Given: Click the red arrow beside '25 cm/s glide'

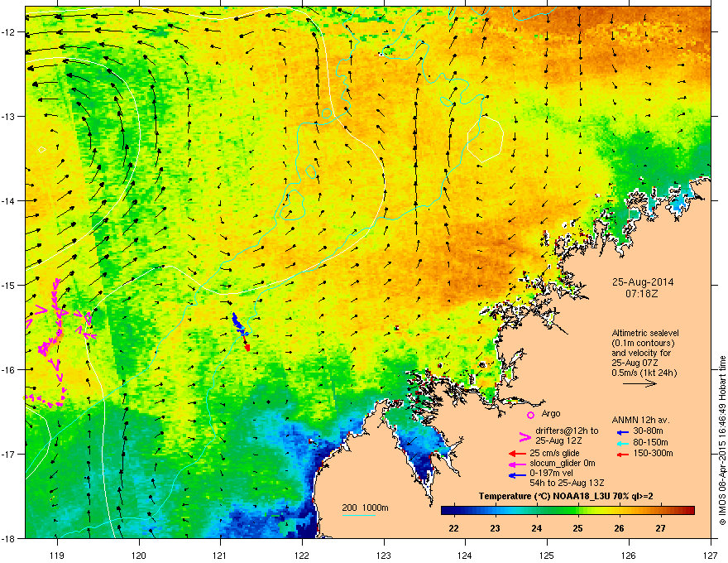Looking at the screenshot, I should pyautogui.click(x=517, y=454).
